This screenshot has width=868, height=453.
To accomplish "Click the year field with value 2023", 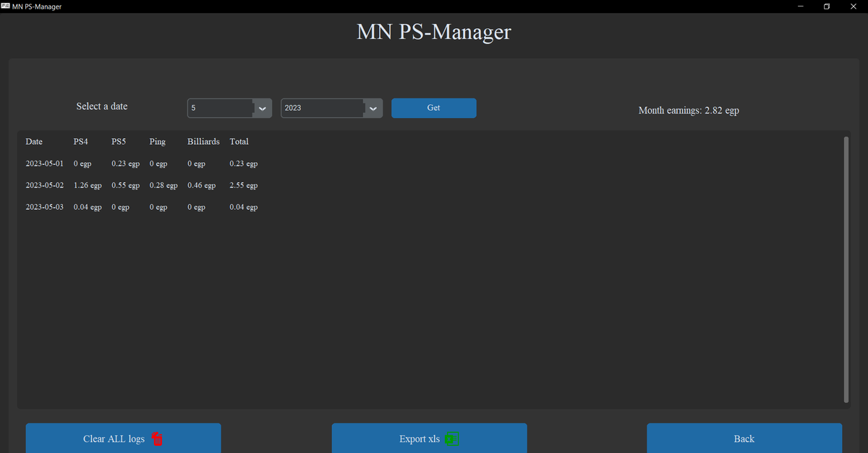I will 322,108.
